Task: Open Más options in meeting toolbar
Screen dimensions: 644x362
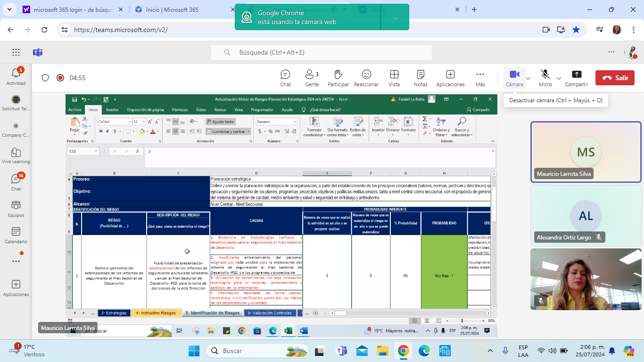Action: (x=480, y=78)
